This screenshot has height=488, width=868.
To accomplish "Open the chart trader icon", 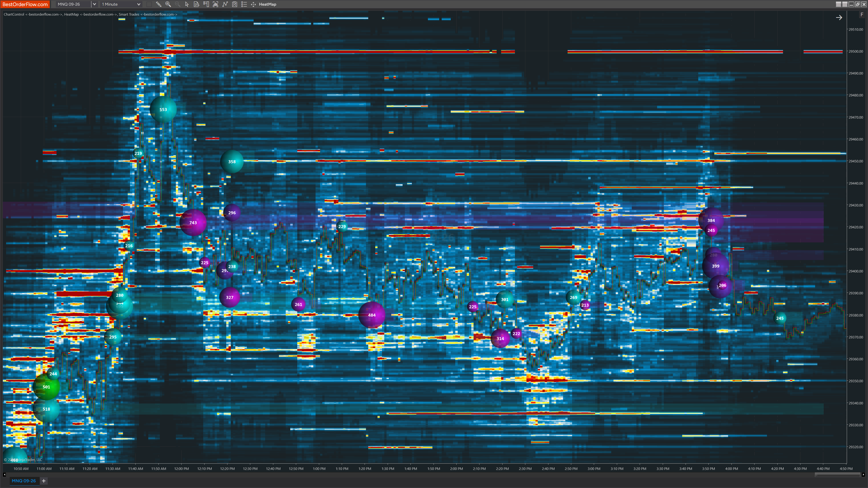I will tap(206, 4).
